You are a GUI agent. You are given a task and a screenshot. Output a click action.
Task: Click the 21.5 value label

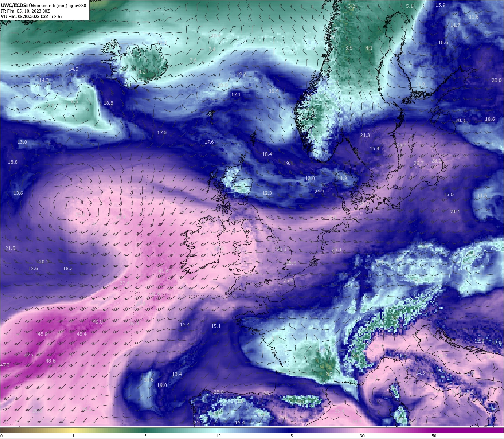(10, 248)
